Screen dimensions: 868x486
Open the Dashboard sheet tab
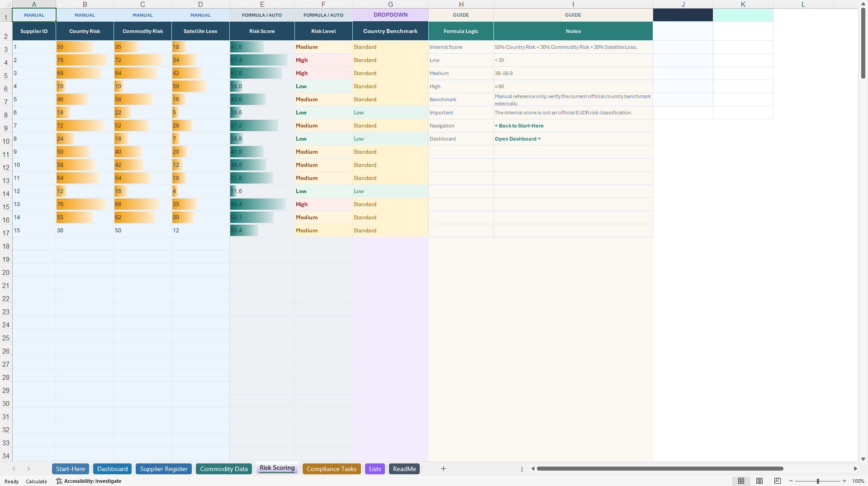(x=112, y=469)
